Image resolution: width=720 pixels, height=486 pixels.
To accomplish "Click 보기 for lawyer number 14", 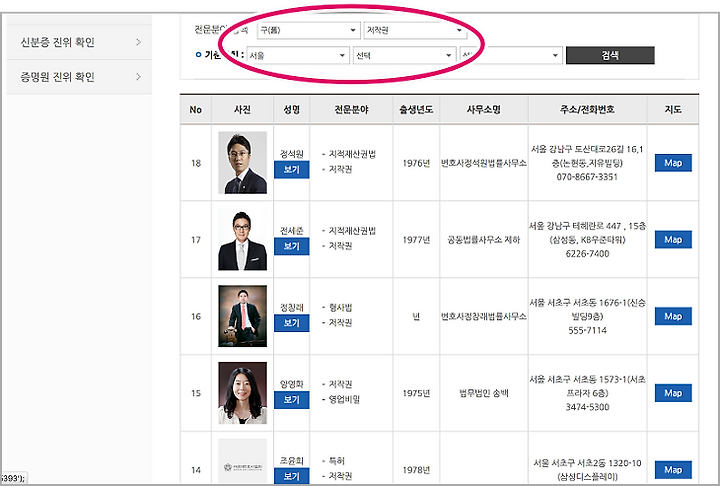I will pyautogui.click(x=292, y=476).
